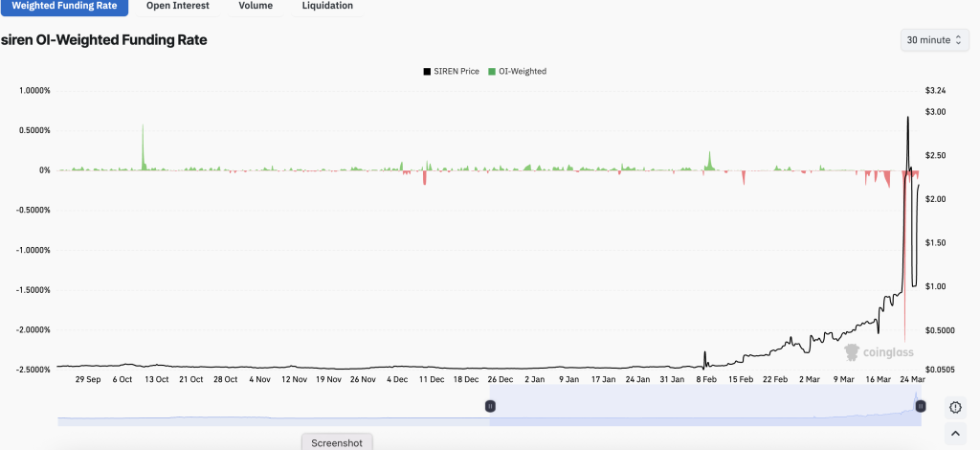Click the scroll-to-top chevron icon

coord(955,436)
